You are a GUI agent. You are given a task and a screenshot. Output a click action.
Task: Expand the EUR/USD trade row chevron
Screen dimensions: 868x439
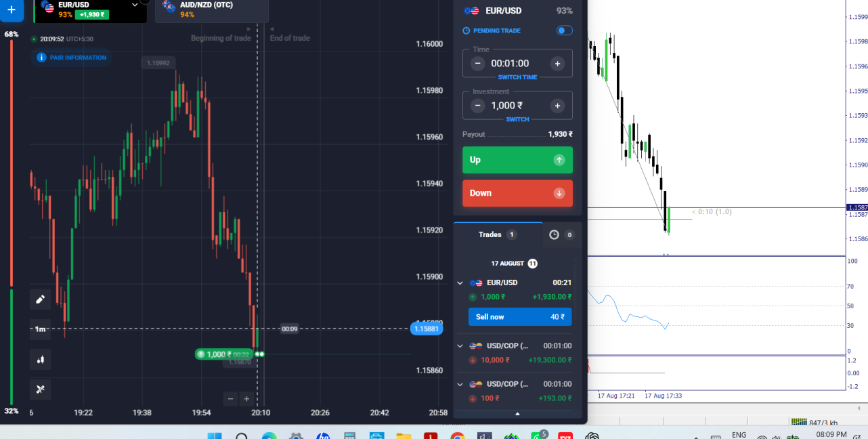point(460,283)
